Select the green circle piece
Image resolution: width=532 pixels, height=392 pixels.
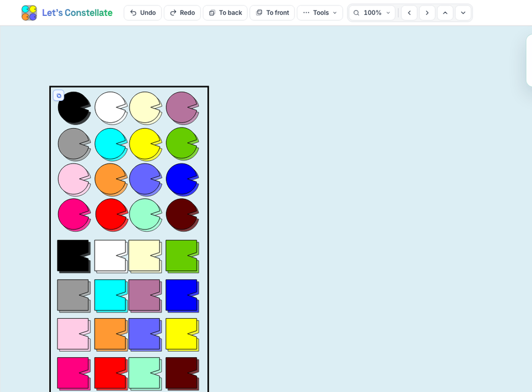(182, 144)
